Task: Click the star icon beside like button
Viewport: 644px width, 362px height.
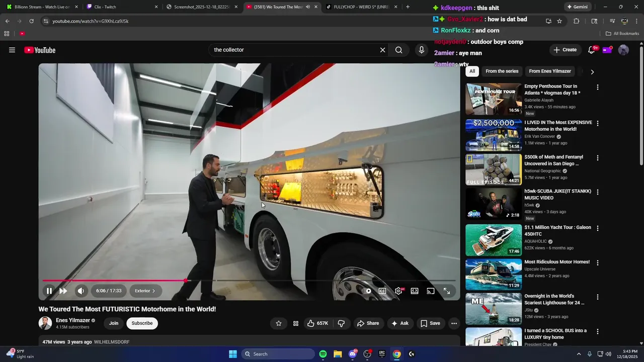Action: click(x=279, y=323)
